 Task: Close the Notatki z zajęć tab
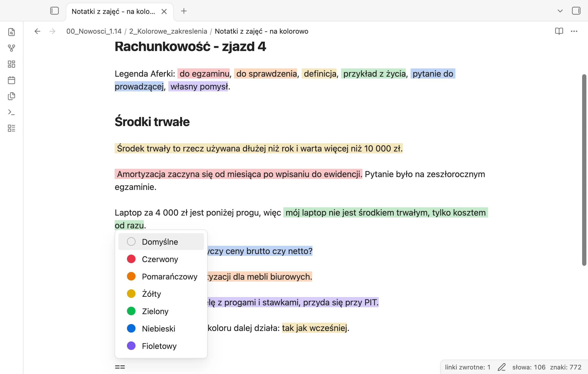pos(164,11)
